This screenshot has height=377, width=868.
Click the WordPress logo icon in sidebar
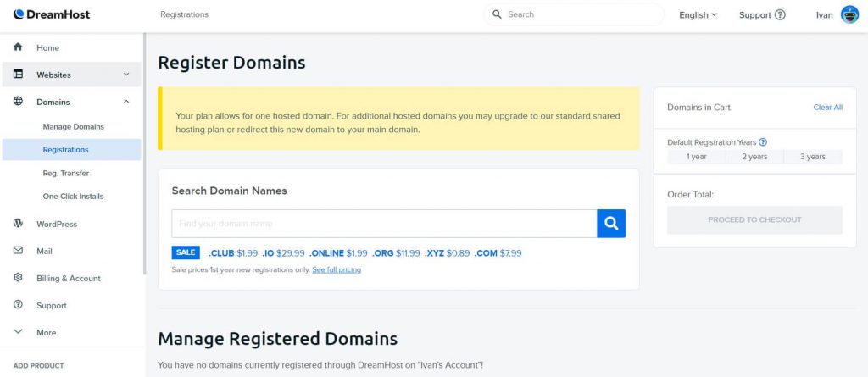click(19, 223)
